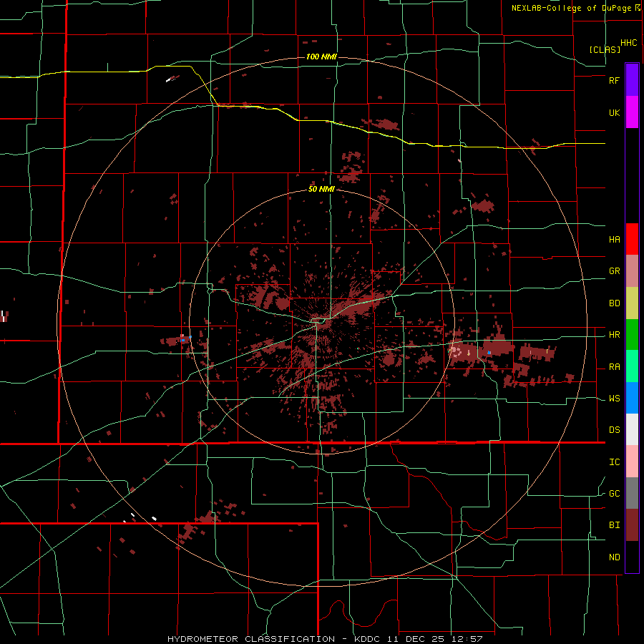Click the RA legend label
The image size is (644, 644).
click(614, 367)
